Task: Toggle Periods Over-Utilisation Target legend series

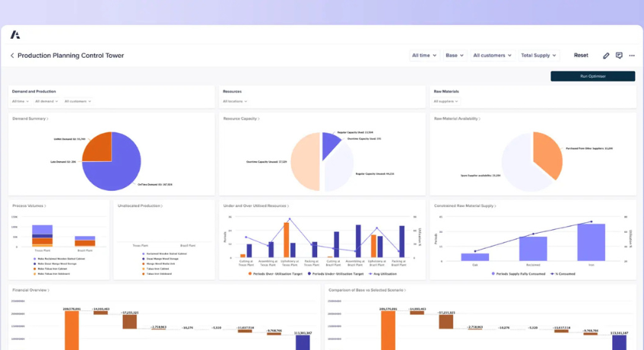Action: [274, 273]
